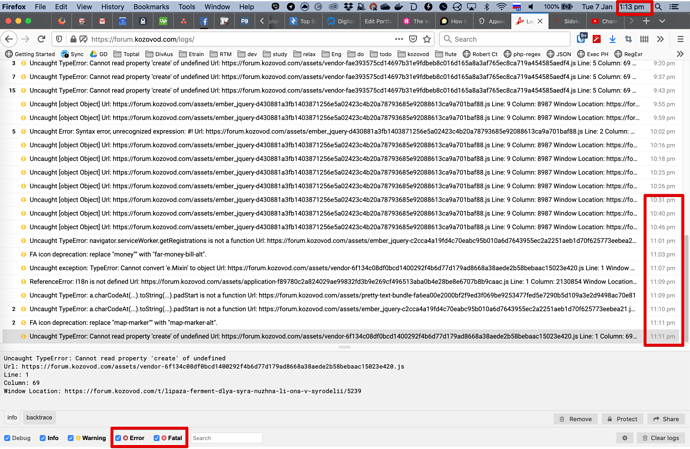Click the crop screenshot extension icon
This screenshot has width=690, height=449.
point(628,39)
